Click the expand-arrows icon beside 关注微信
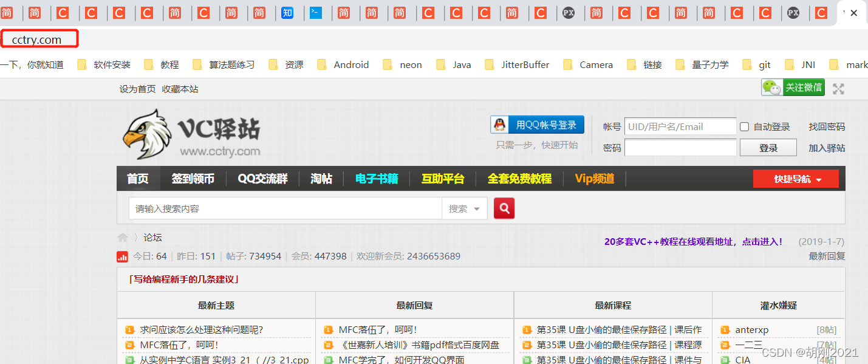 838,88
